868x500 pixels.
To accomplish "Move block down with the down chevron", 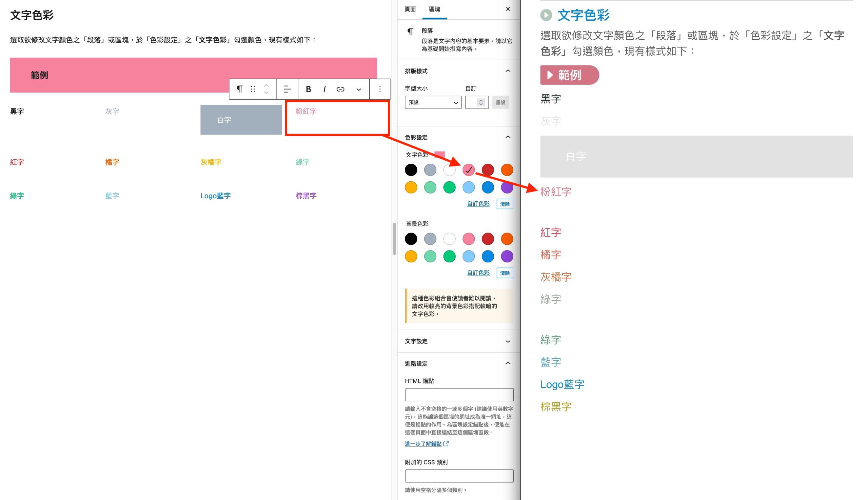I will pos(266,93).
